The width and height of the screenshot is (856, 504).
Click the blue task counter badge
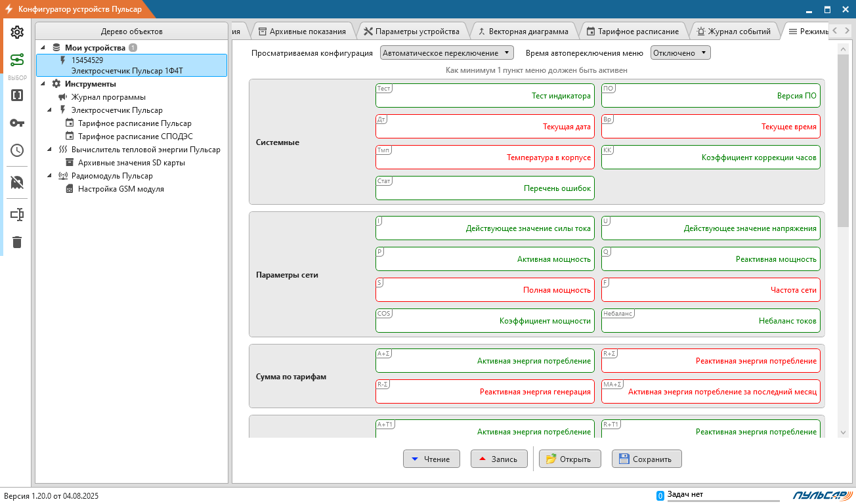coord(660,495)
